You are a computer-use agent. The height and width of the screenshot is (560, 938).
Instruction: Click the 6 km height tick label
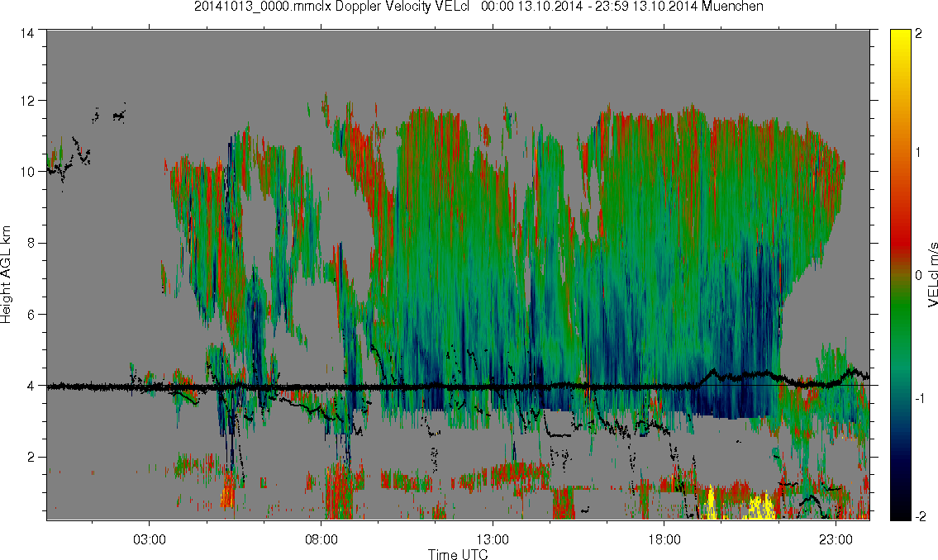click(31, 315)
